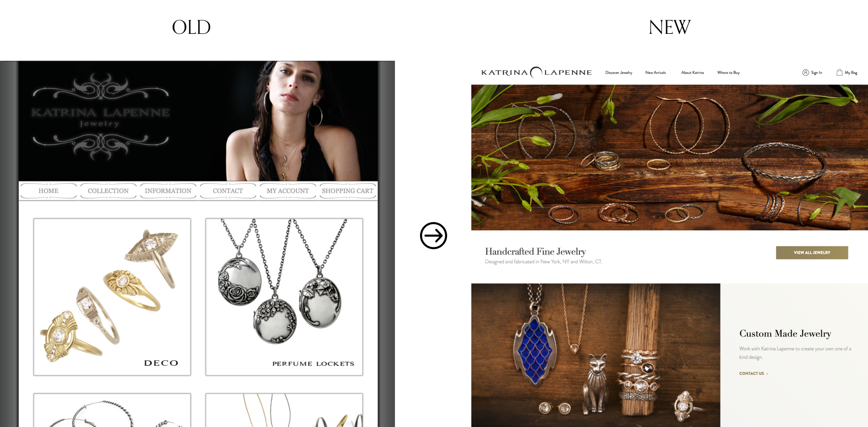Open MY ACCOUNT in old navigation

pos(288,191)
